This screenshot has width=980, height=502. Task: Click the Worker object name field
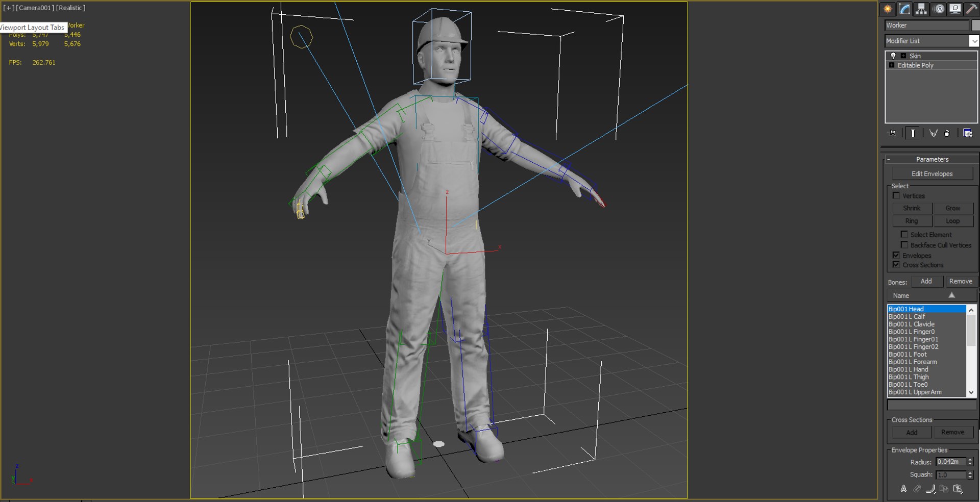(x=926, y=25)
